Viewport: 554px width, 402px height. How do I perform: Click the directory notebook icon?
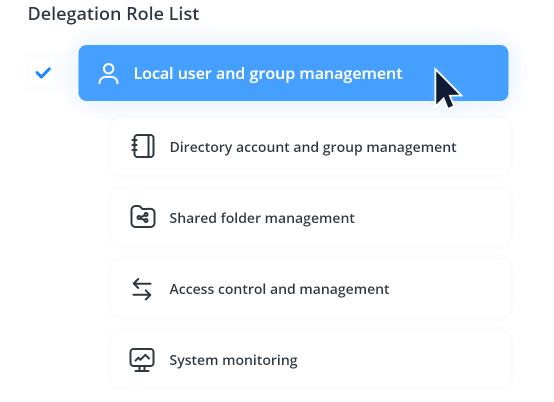pyautogui.click(x=143, y=146)
